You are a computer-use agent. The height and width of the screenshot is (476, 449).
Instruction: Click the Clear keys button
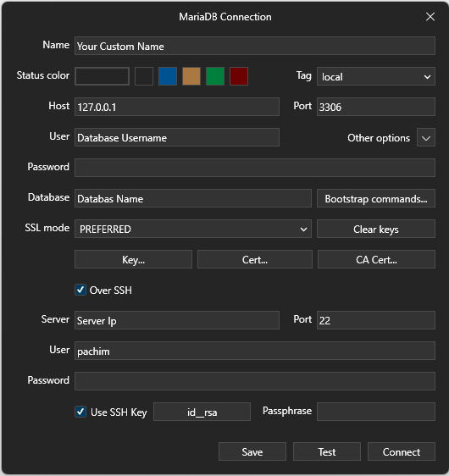point(376,229)
